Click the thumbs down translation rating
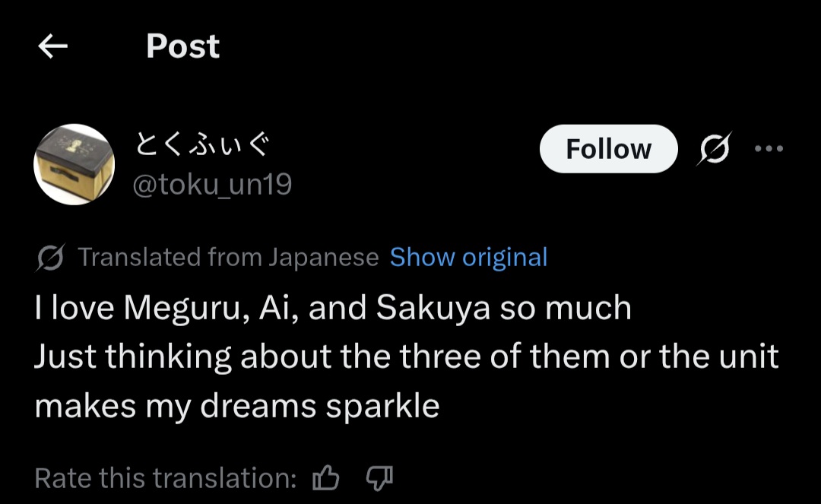The image size is (821, 504). (x=378, y=478)
